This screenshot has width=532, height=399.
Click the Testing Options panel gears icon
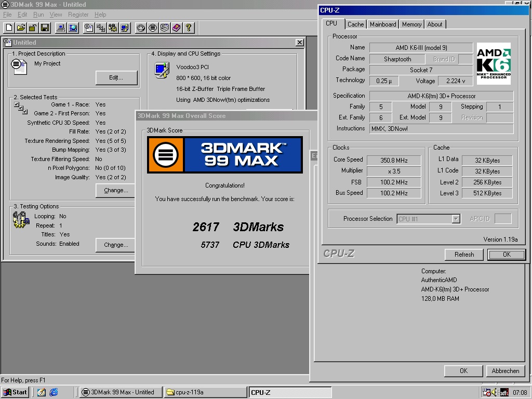pos(21,220)
